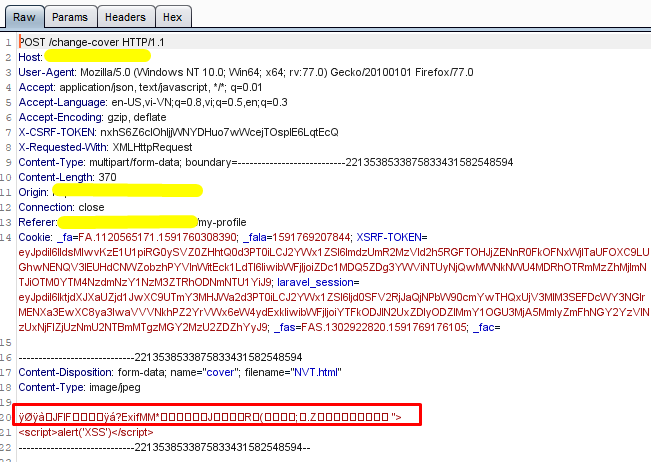The width and height of the screenshot is (651, 462).
Task: Click the _fa cookie value FA.1120565171
Action: (157, 237)
